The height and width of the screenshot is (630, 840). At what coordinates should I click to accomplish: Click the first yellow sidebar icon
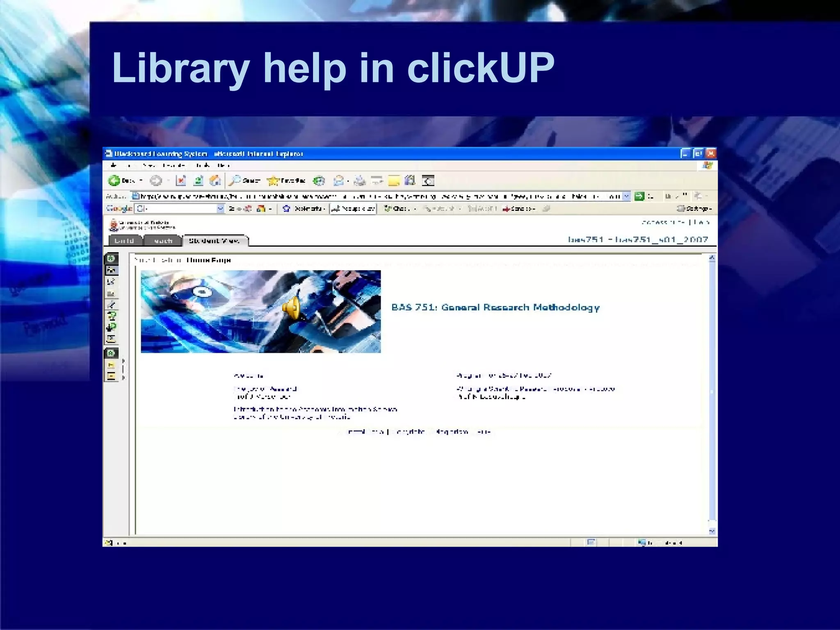tap(111, 365)
